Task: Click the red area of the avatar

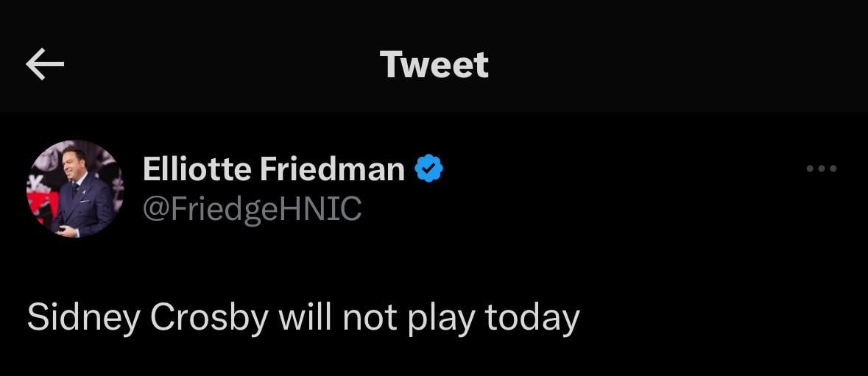Action: (36, 200)
